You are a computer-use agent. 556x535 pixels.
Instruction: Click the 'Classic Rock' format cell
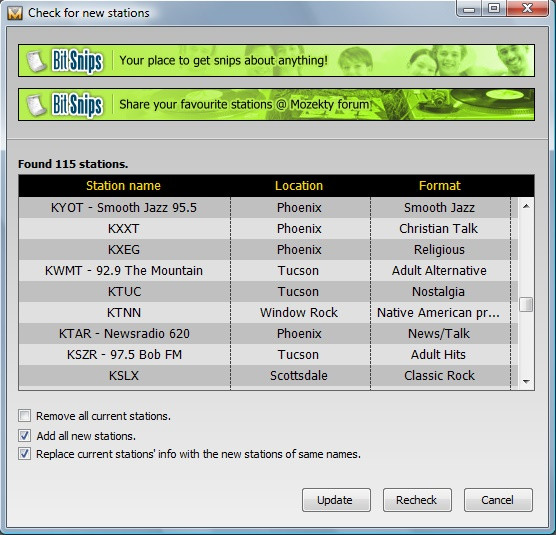point(440,375)
